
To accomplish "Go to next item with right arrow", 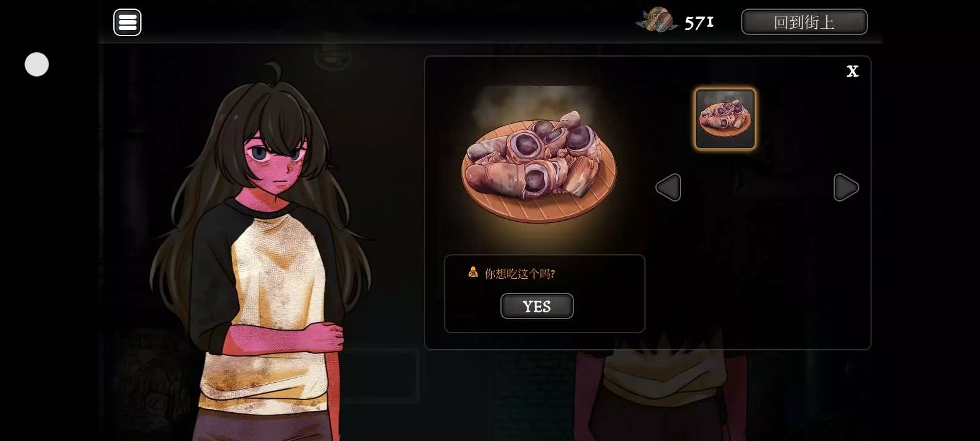I will point(846,187).
